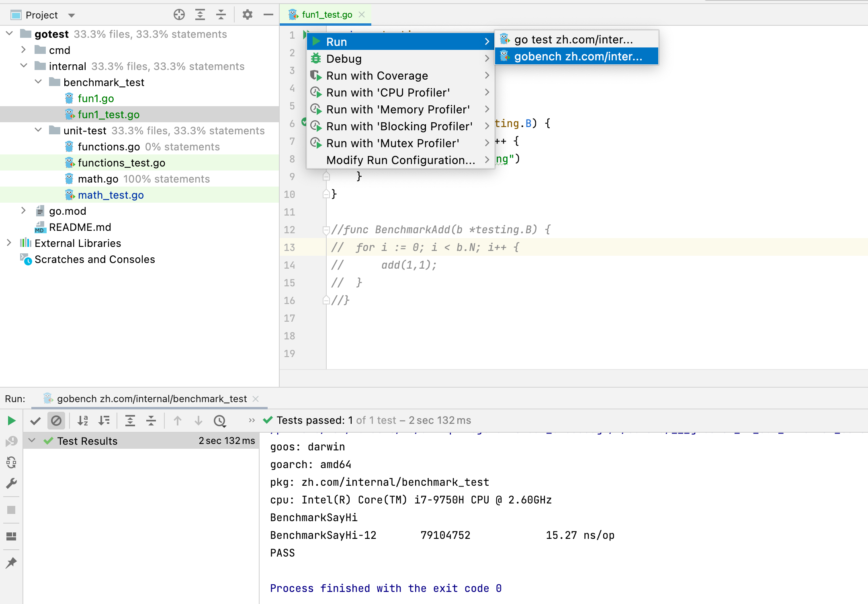Collapse the gotest root folder
The width and height of the screenshot is (868, 604).
coord(10,34)
